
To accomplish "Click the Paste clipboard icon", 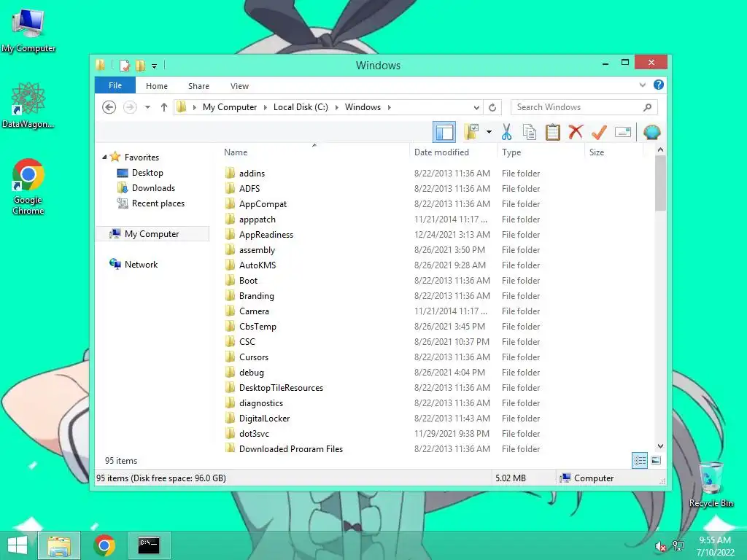I will pyautogui.click(x=553, y=132).
